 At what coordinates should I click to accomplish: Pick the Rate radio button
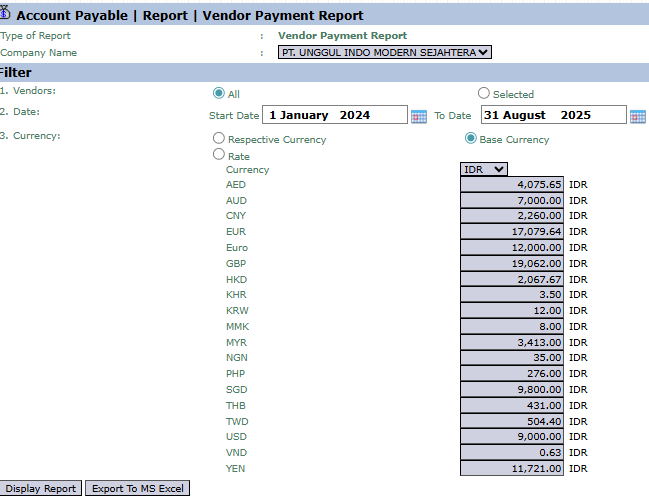pos(219,155)
